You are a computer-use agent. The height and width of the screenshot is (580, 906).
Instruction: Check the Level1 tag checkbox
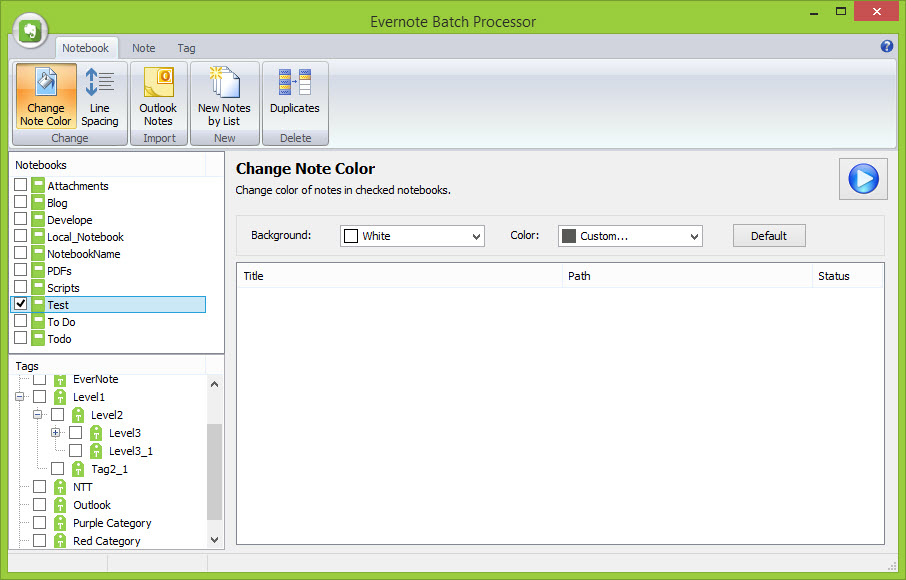(x=39, y=396)
